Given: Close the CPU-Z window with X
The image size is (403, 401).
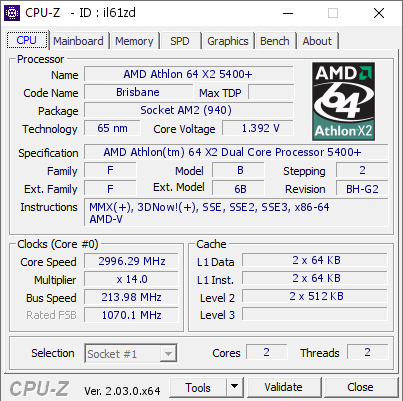Looking at the screenshot, I should point(379,13).
